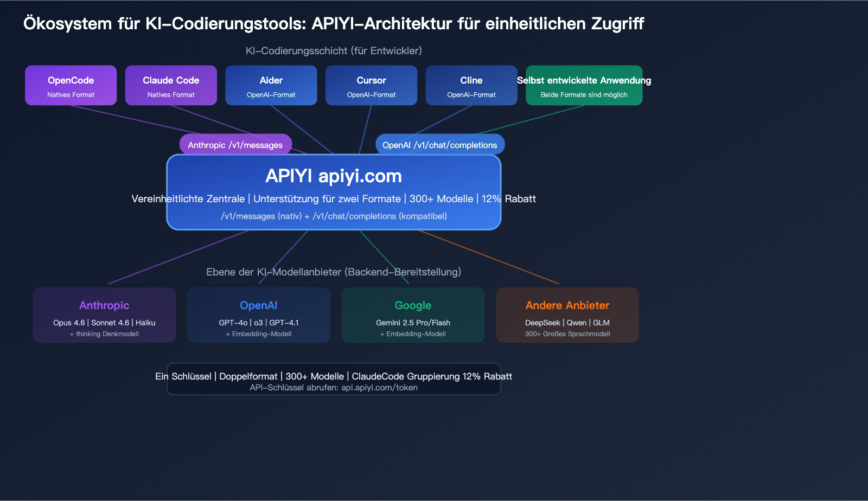Viewport: 868px width, 501px height.
Task: Select the KI-Codierungsschicht section header
Action: 334,50
